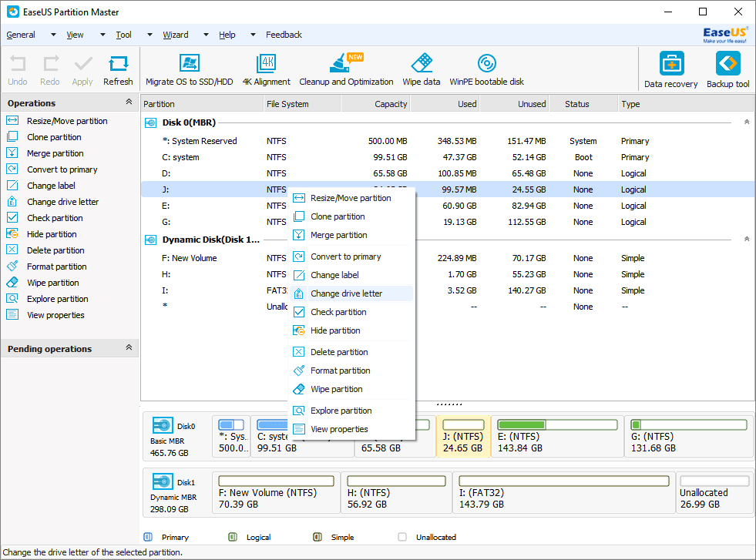Image resolution: width=756 pixels, height=560 pixels.
Task: Select Change drive letter in context menu
Action: coord(351,293)
